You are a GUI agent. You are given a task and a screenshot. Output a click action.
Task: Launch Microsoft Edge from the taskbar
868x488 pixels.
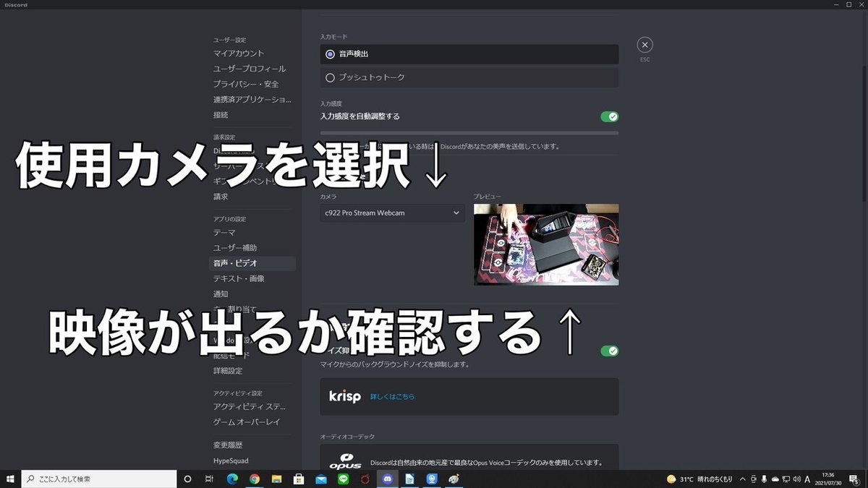[x=232, y=479]
